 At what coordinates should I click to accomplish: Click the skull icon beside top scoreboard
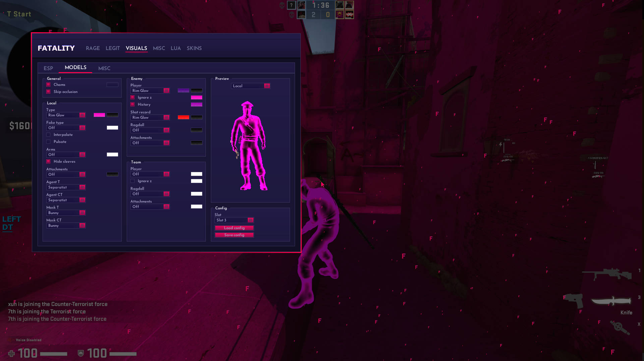(282, 5)
